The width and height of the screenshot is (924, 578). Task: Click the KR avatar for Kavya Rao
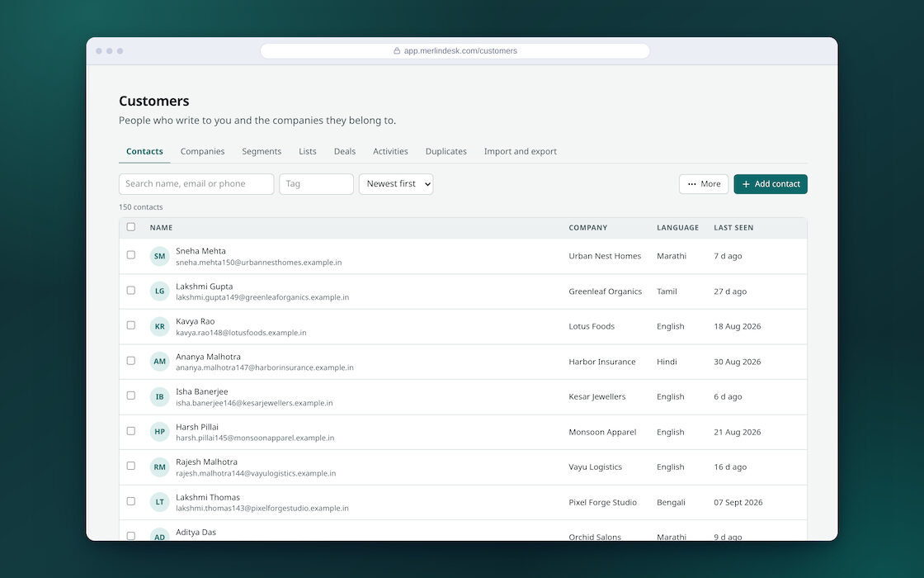point(160,326)
